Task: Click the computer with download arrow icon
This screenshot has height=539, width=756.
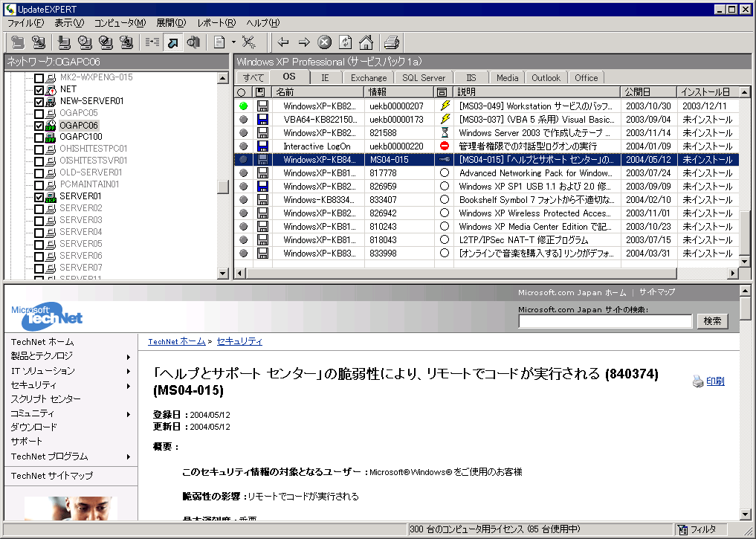Action: coord(64,42)
